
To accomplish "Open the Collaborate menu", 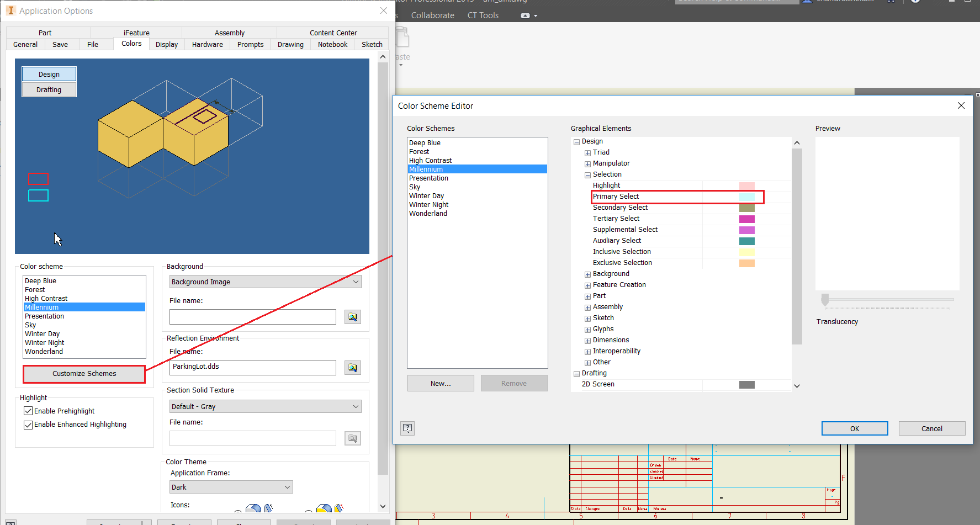I will (432, 15).
